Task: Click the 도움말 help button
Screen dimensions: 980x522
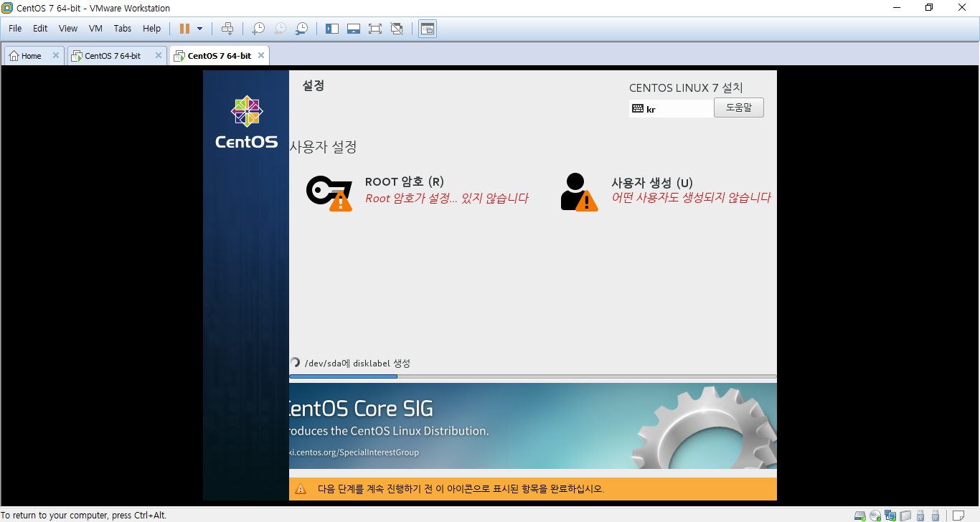Action: tap(739, 108)
